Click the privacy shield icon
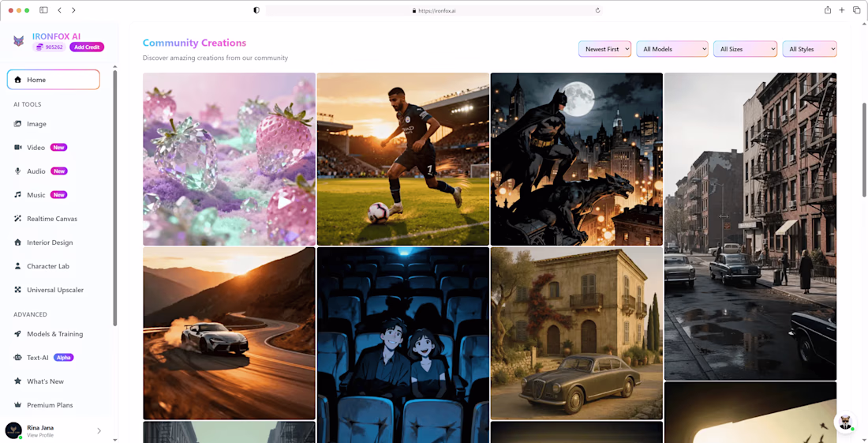The width and height of the screenshot is (868, 443). coord(256,10)
